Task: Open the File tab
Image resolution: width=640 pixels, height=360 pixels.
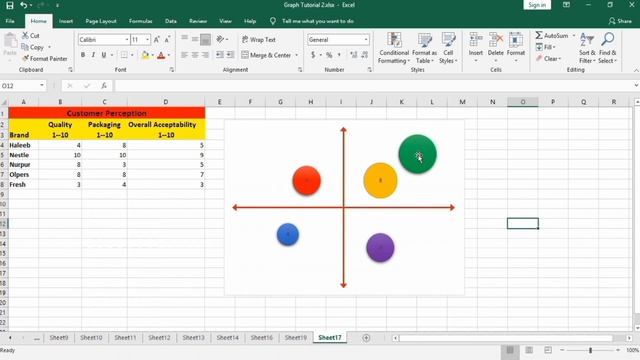Action: coord(10,21)
